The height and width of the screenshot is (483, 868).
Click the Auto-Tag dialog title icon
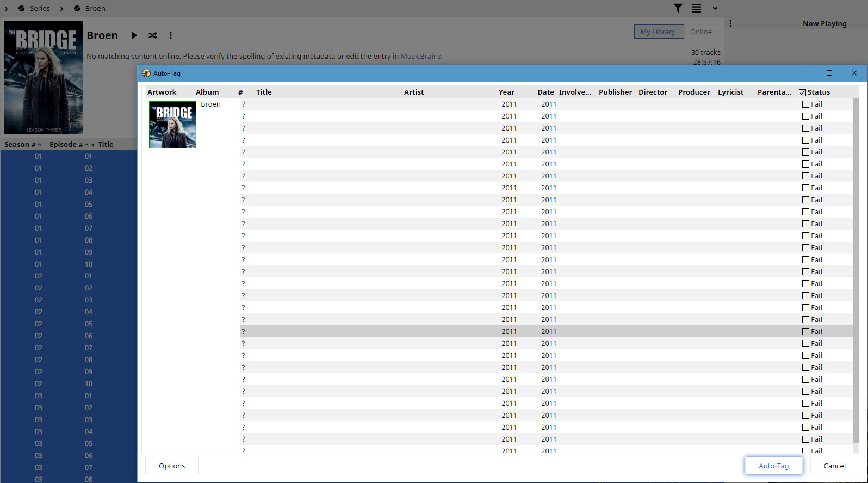pyautogui.click(x=146, y=73)
